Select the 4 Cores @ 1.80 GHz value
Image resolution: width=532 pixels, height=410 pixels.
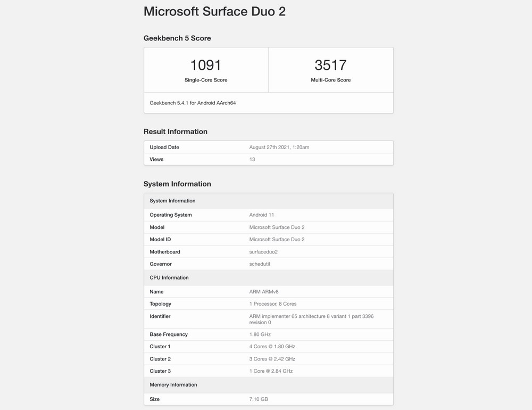point(272,347)
